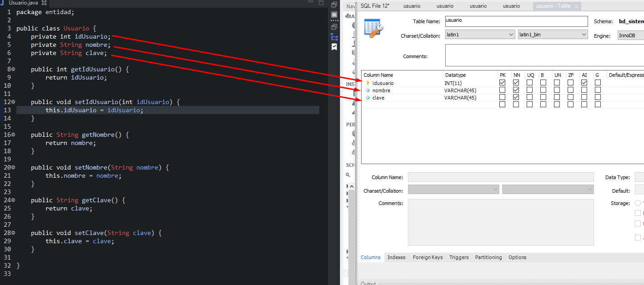
Task: Click the primary key icon beside idusuario
Action: coord(367,83)
